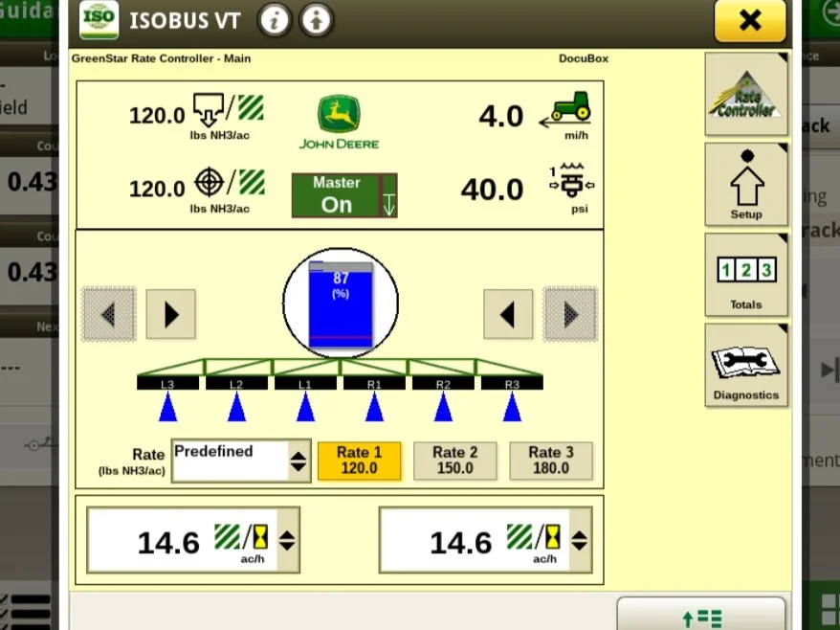The height and width of the screenshot is (630, 840).
Task: Click the 120.0 target rate value
Action: point(157,189)
